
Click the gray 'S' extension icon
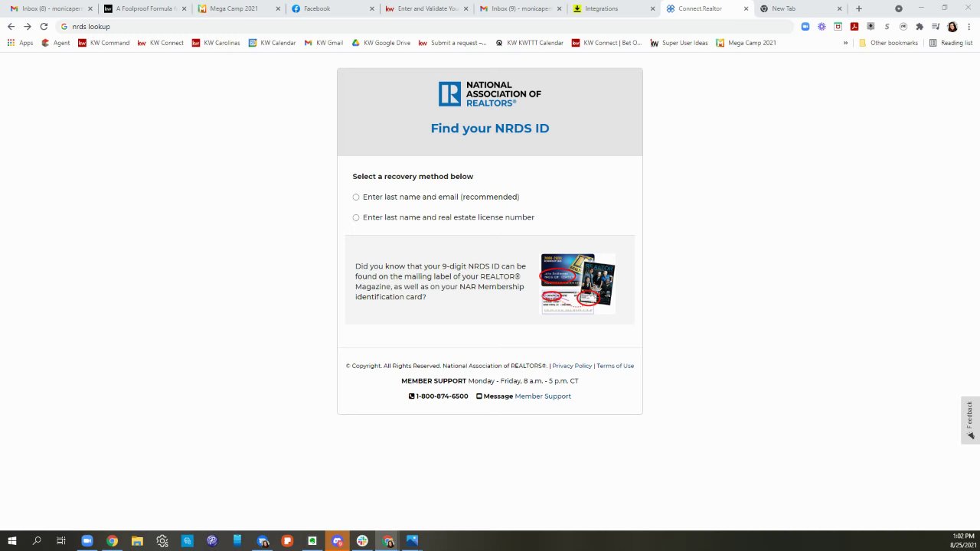(x=887, y=26)
